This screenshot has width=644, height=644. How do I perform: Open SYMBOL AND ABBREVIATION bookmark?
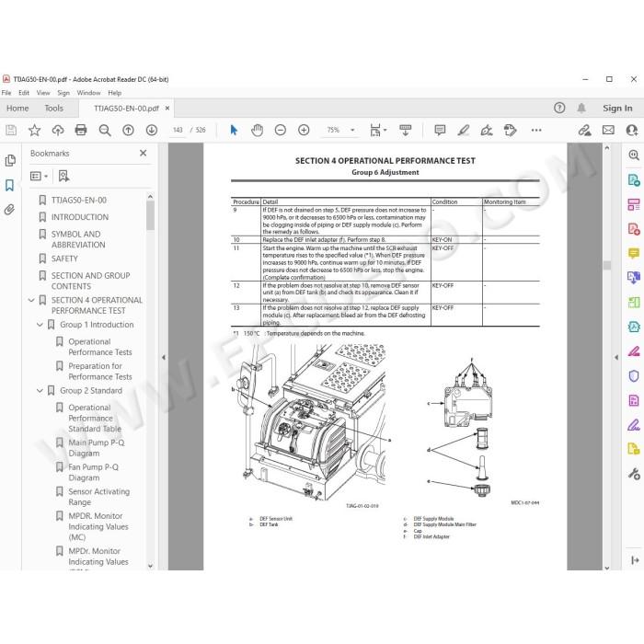click(x=78, y=239)
